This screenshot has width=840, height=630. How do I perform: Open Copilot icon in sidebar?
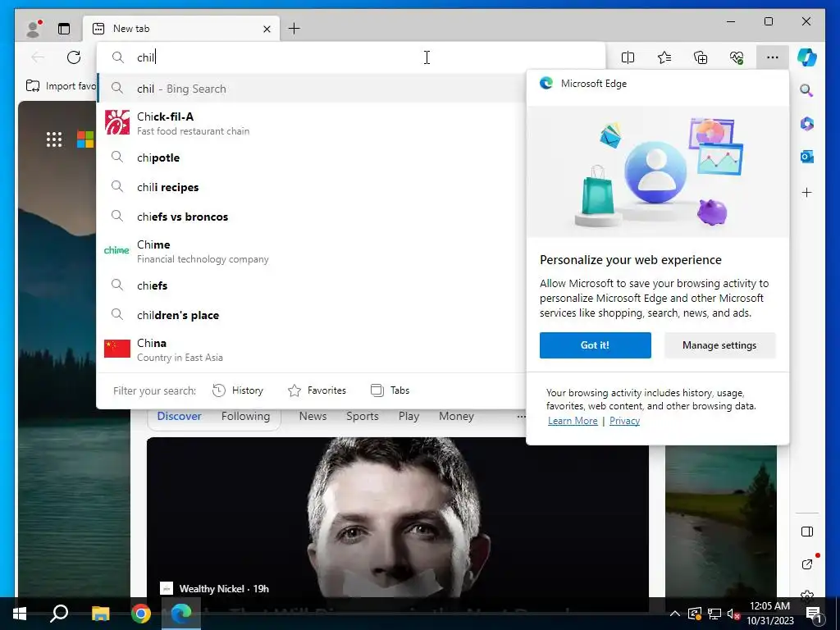[807, 57]
